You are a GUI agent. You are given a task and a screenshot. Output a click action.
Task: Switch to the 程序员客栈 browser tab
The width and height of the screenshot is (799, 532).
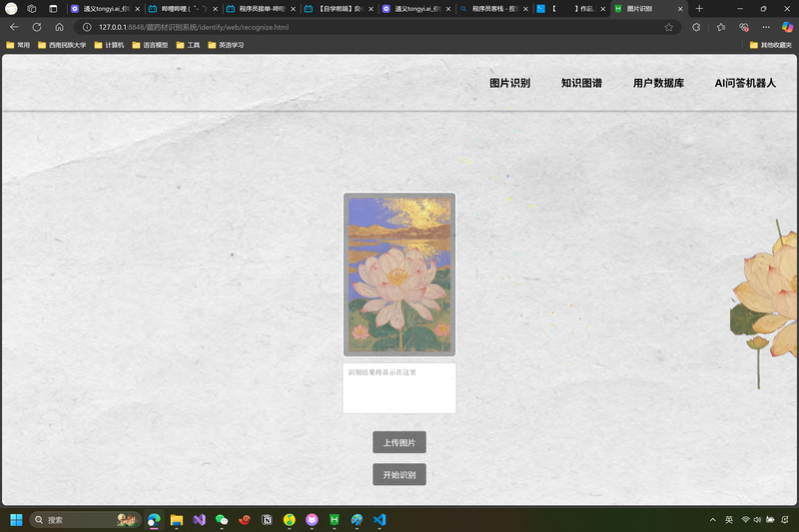click(494, 9)
